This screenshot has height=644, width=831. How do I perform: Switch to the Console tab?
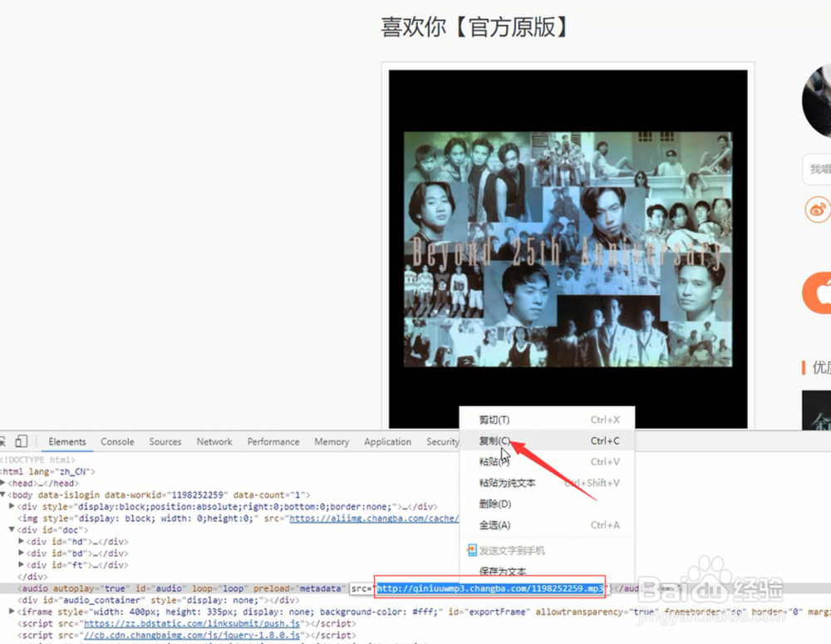click(117, 441)
